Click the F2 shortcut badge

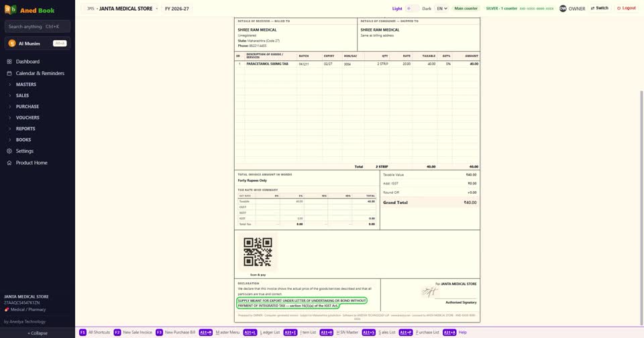click(x=117, y=332)
